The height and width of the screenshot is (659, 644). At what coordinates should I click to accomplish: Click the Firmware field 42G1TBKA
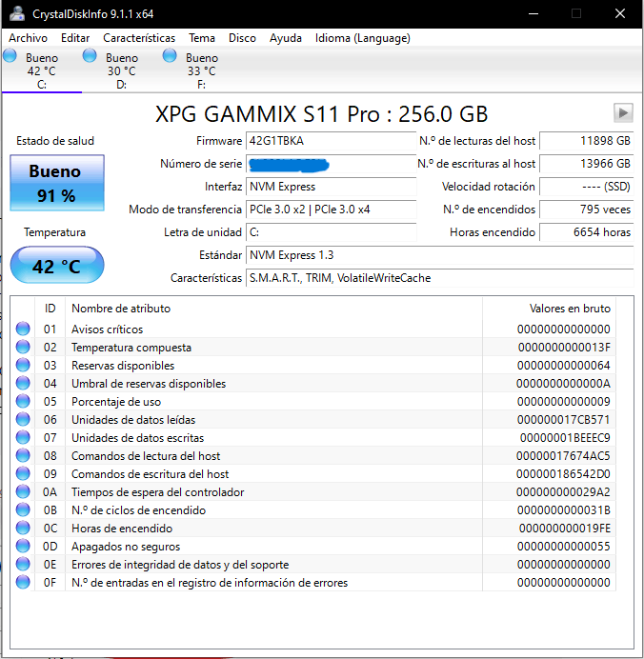331,141
